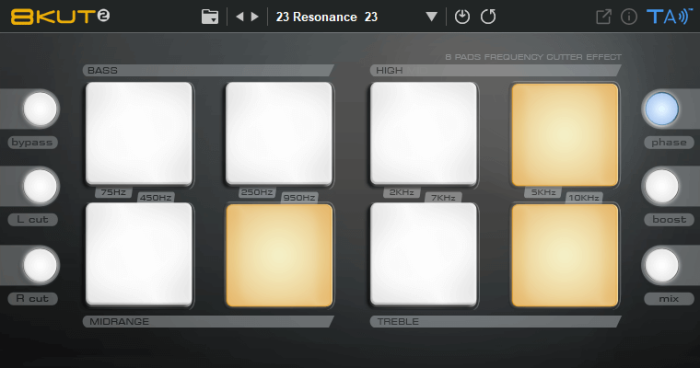Activate the 250Hz bass pad

point(279,133)
